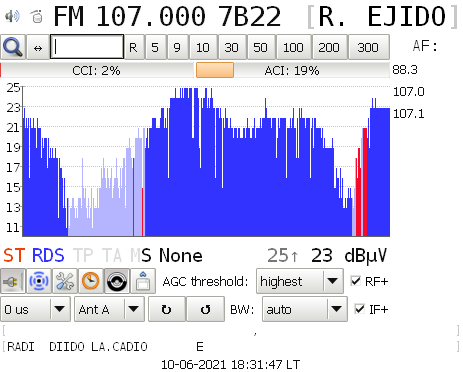Click the MS music/speech indicator
The height and width of the screenshot is (372, 463).
[141, 255]
